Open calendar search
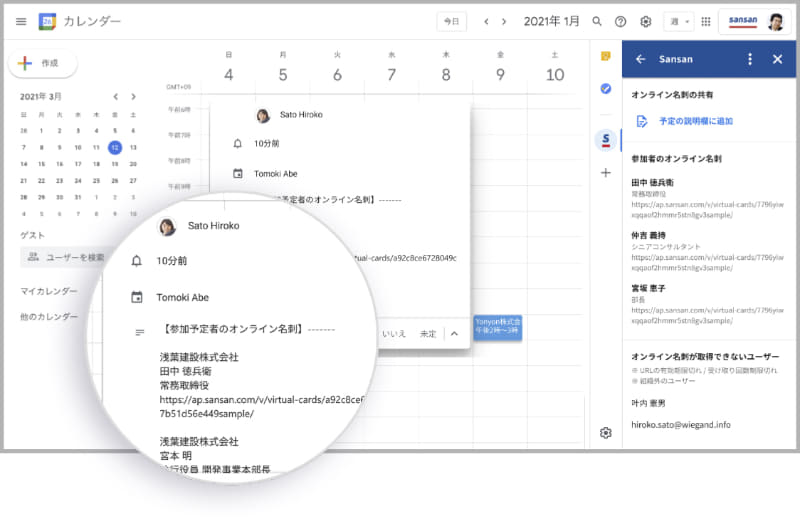This screenshot has width=800, height=519. (x=596, y=21)
